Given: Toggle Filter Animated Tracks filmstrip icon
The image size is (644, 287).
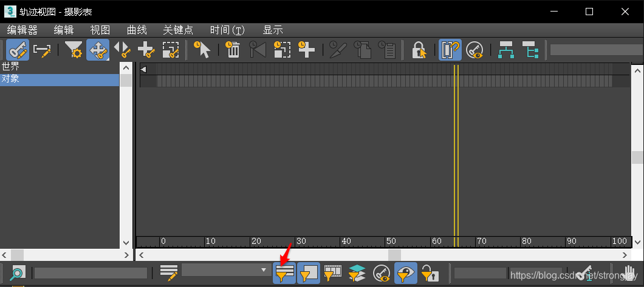Looking at the screenshot, I should click(333, 273).
